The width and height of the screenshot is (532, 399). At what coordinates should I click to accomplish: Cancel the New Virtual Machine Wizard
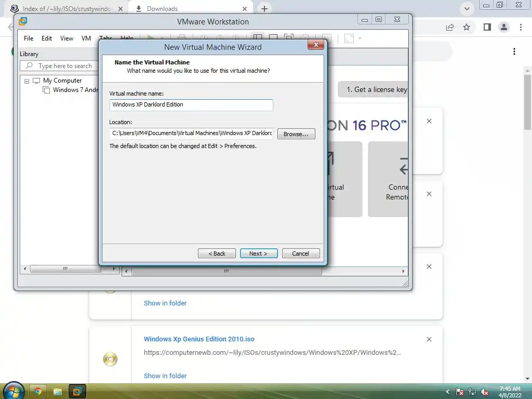click(x=301, y=254)
